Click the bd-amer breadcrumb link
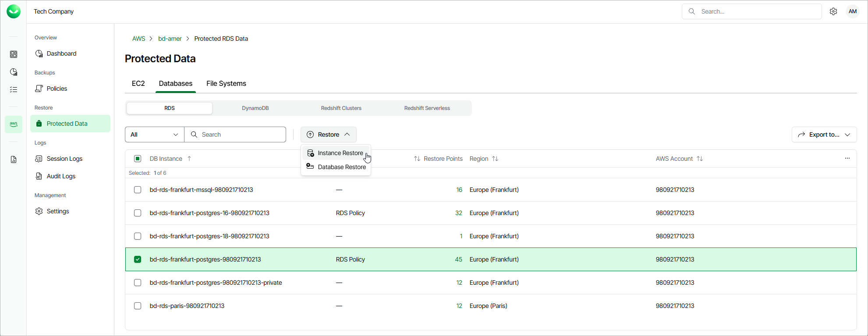The width and height of the screenshot is (868, 336). point(170,39)
